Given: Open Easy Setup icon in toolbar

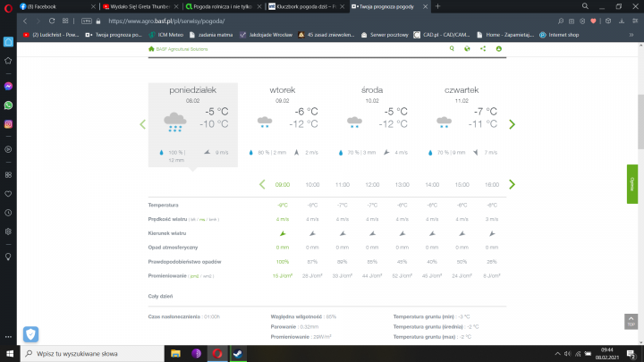Looking at the screenshot, I should click(635, 21).
